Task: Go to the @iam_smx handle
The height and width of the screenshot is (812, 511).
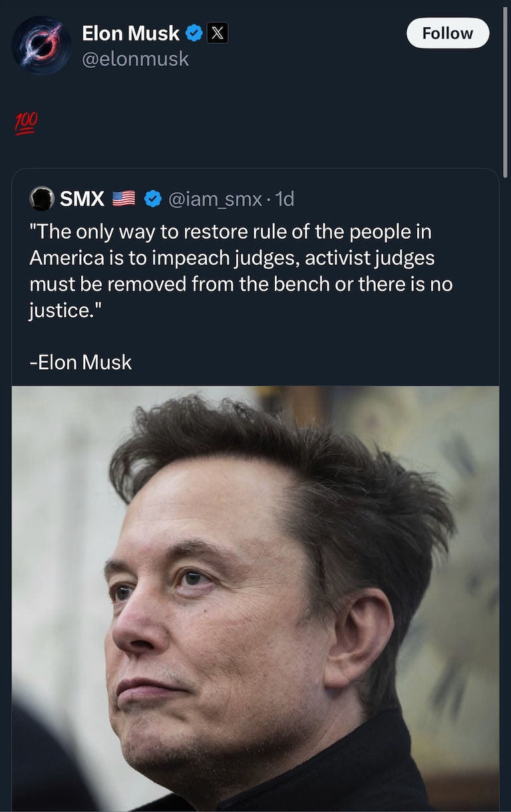Action: (215, 198)
